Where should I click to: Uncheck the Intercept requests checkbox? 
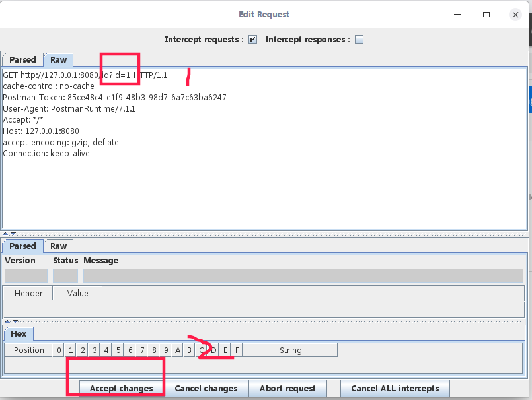point(252,40)
